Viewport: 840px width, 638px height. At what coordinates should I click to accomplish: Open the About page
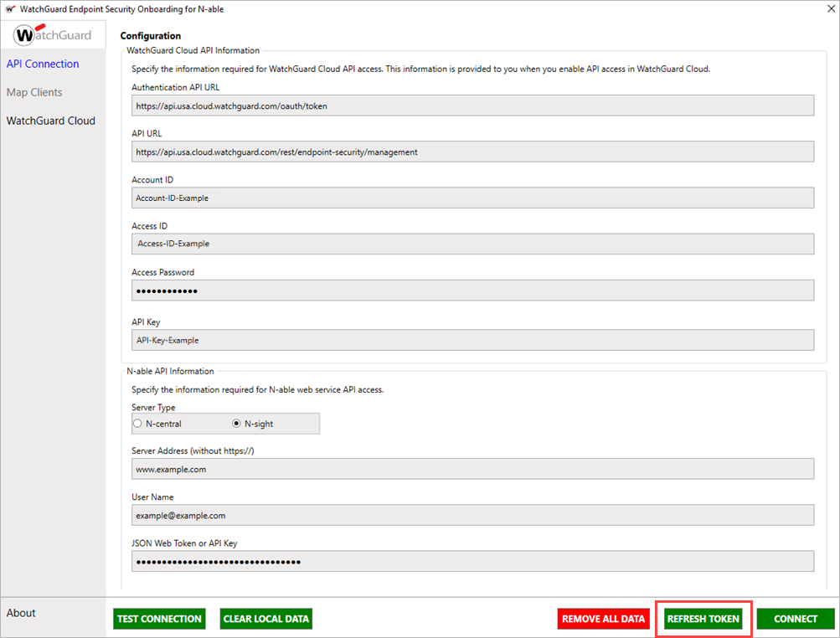pyautogui.click(x=21, y=612)
